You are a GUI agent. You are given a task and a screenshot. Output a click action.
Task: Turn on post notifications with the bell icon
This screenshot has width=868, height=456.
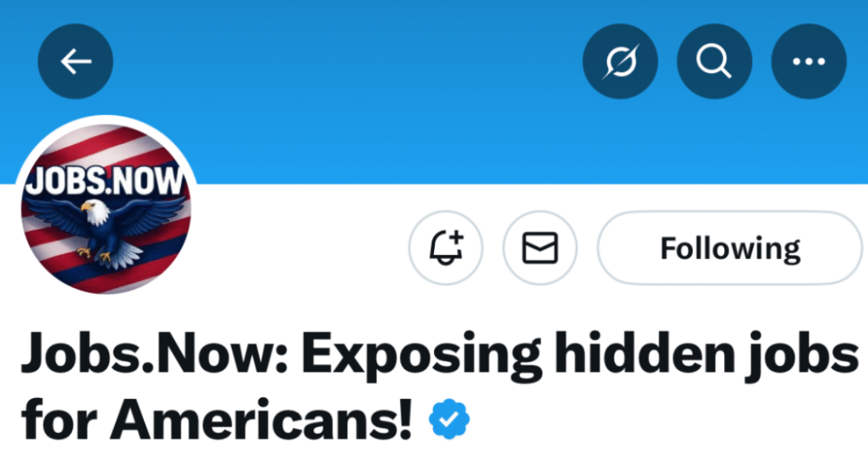tap(446, 248)
